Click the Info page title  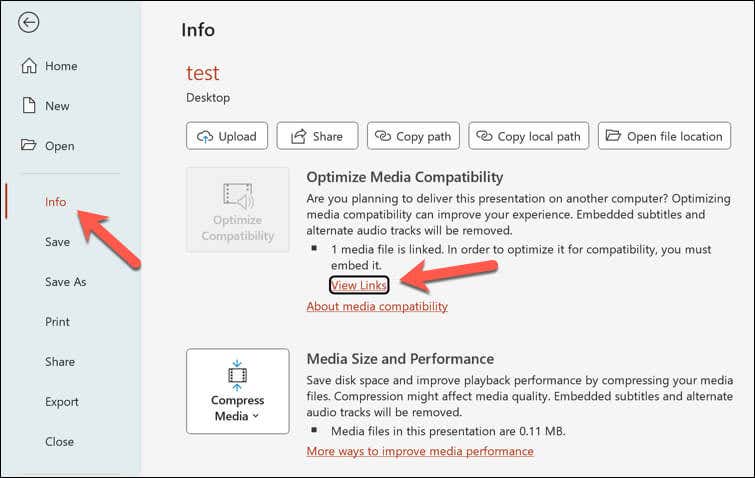pyautogui.click(x=198, y=30)
